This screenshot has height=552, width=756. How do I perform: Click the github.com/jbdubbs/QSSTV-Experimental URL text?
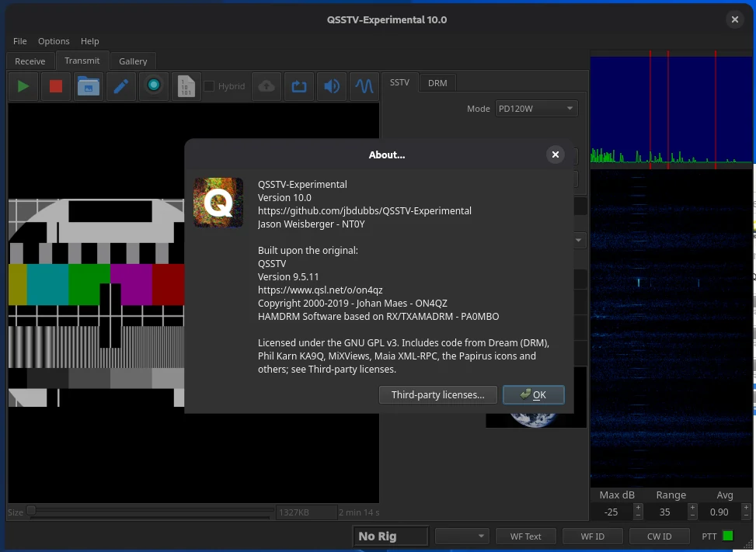point(364,210)
